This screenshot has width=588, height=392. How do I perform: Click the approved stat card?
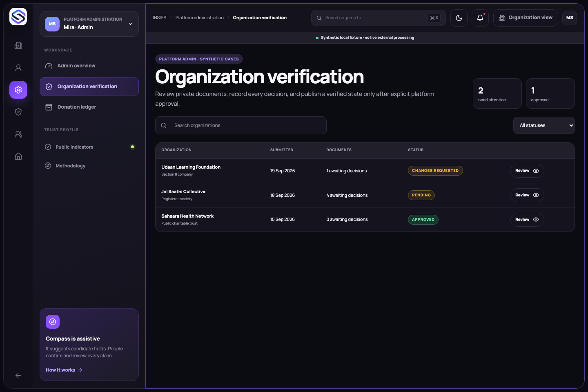point(550,94)
